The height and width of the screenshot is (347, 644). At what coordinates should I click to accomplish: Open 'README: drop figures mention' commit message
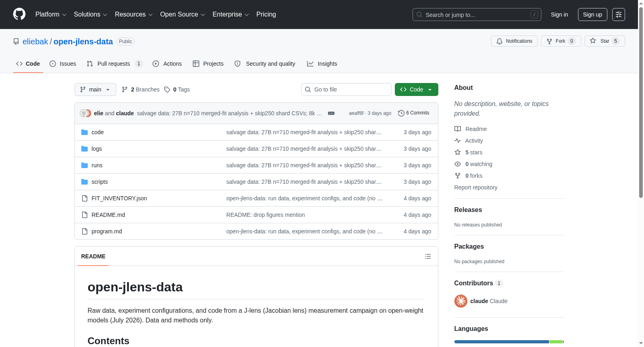pyautogui.click(x=266, y=215)
